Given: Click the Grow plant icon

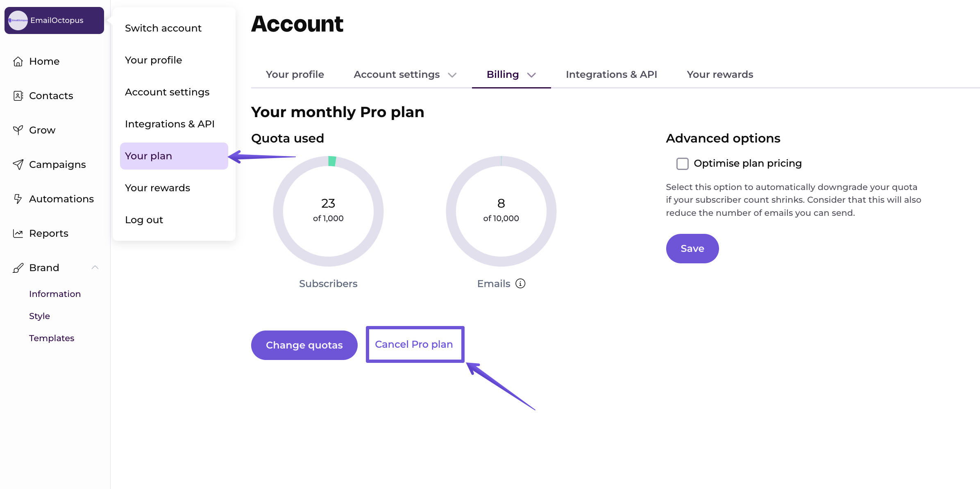Looking at the screenshot, I should coord(18,130).
